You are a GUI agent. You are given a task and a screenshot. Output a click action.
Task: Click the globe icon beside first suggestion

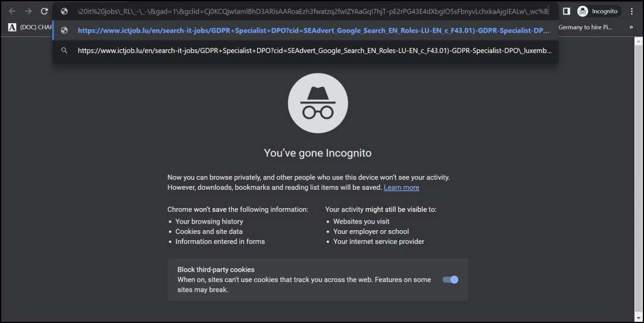pos(64,30)
